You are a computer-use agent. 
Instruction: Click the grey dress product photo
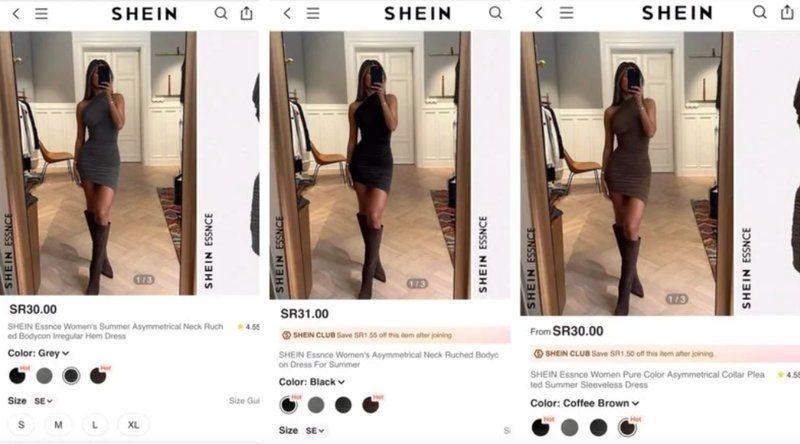[98, 163]
